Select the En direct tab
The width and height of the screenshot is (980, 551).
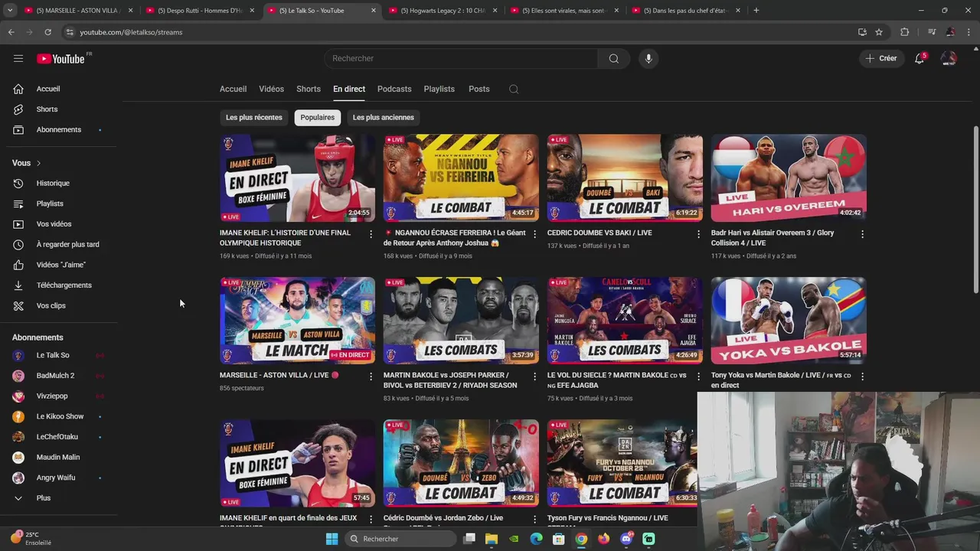[x=349, y=89]
